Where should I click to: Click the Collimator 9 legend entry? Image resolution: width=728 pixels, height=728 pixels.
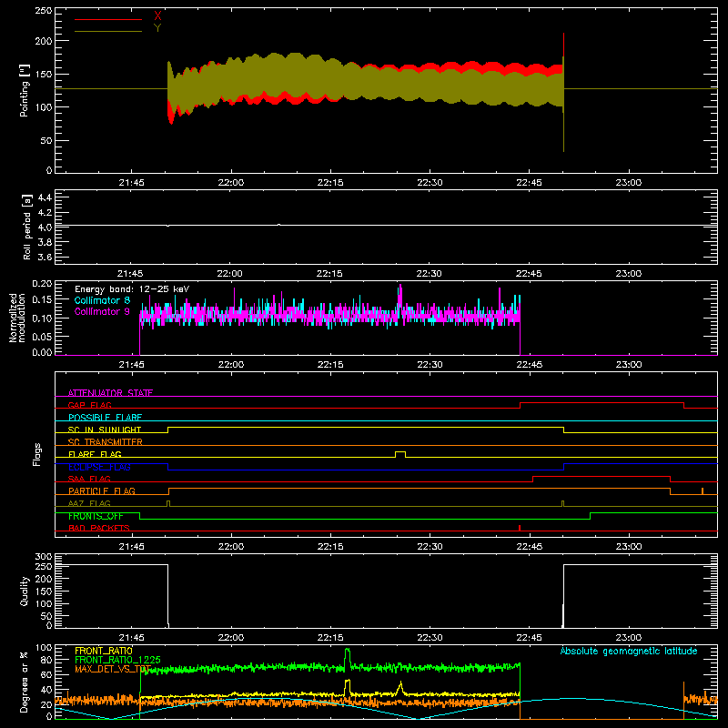(102, 311)
